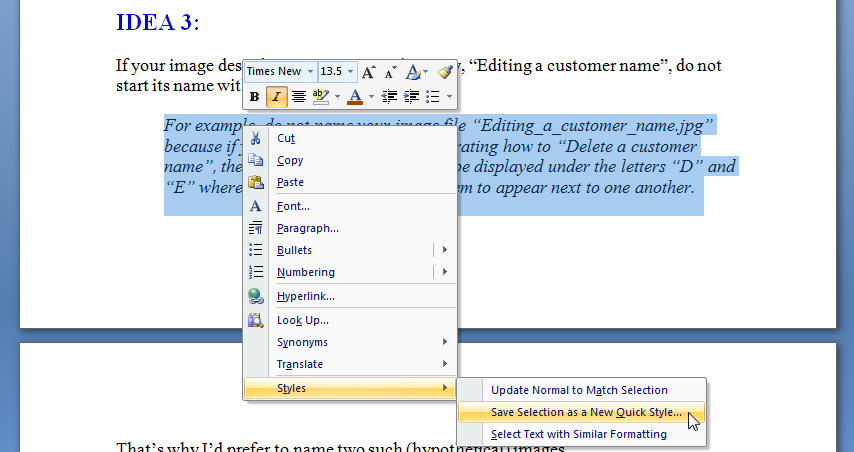Select the Format Painter brush
Viewport: 854px width, 452px height.
(x=445, y=71)
